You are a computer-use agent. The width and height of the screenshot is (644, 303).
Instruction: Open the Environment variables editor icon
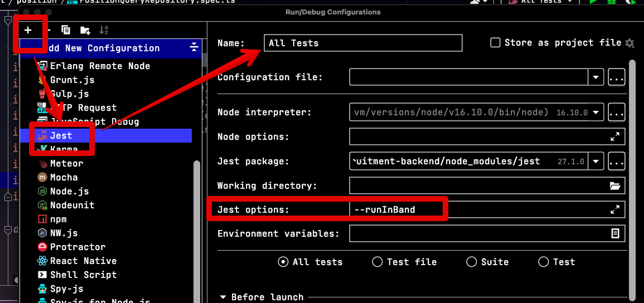(615, 233)
